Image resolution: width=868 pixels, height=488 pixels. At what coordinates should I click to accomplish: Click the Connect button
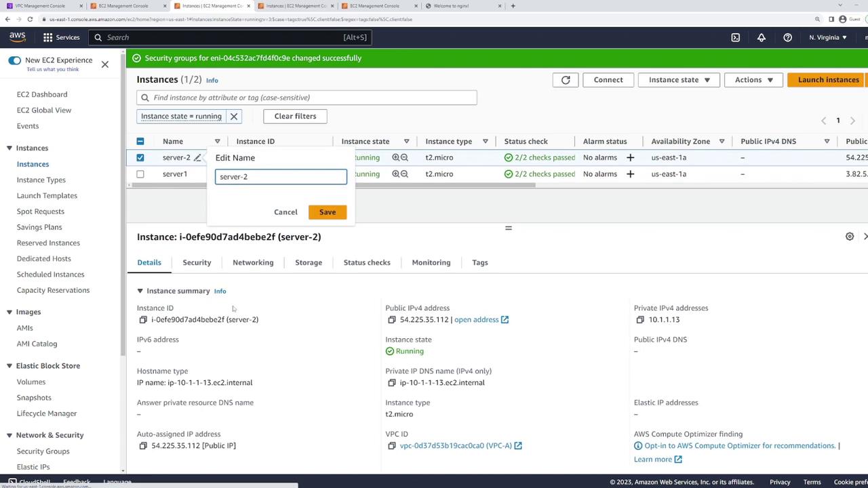pyautogui.click(x=608, y=80)
